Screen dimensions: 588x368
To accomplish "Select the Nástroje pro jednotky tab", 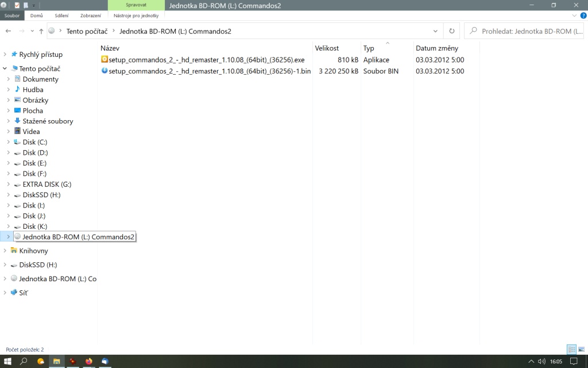I will (136, 16).
